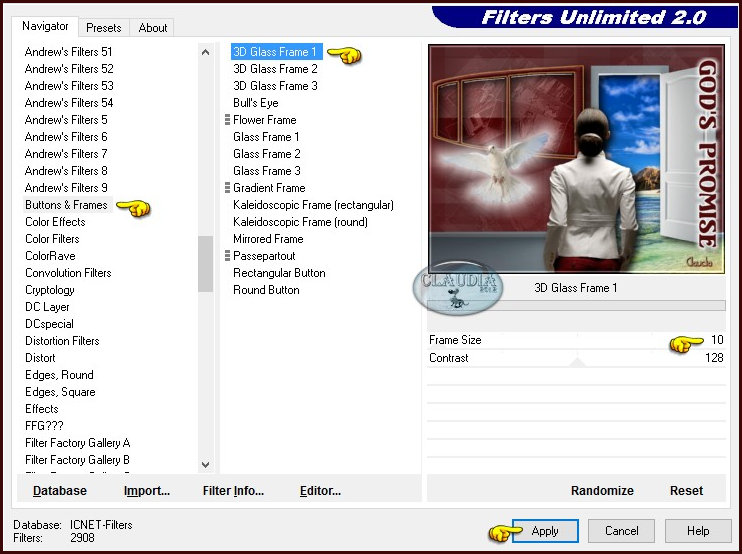Viewport: 742px width, 554px height.
Task: Click the filter preview image
Action: 576,159
